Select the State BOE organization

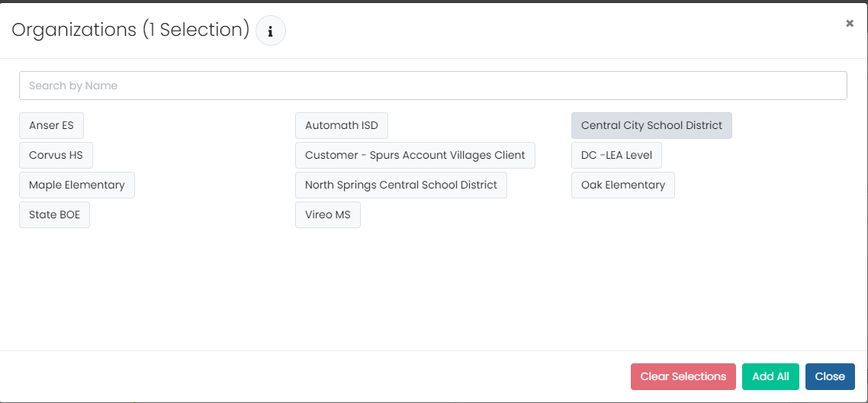tap(54, 214)
